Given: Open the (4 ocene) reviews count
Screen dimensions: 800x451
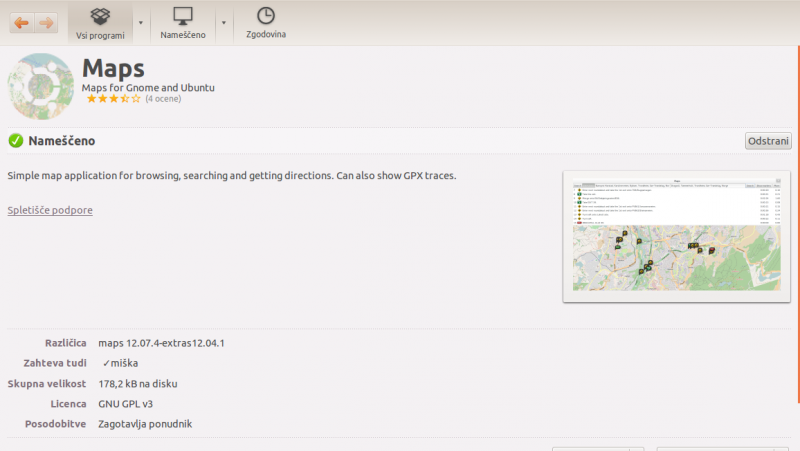Looking at the screenshot, I should point(163,99).
